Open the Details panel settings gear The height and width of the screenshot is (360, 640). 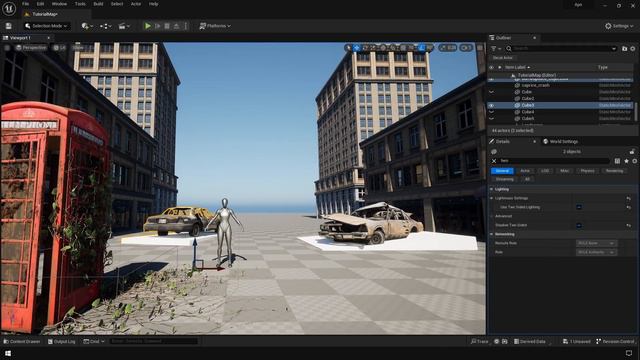click(x=634, y=161)
